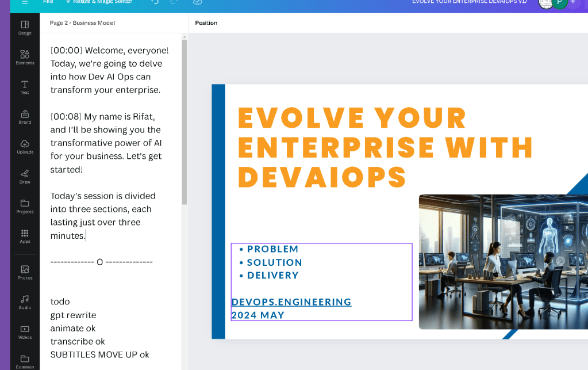Open the Videos panel
Viewport: 588px width, 370px height.
[25, 332]
